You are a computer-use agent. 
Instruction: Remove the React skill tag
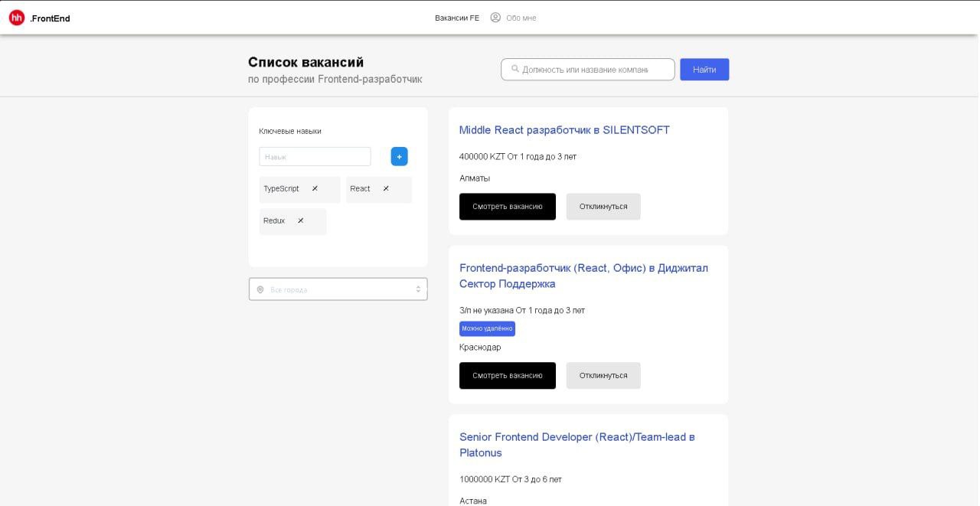386,188
